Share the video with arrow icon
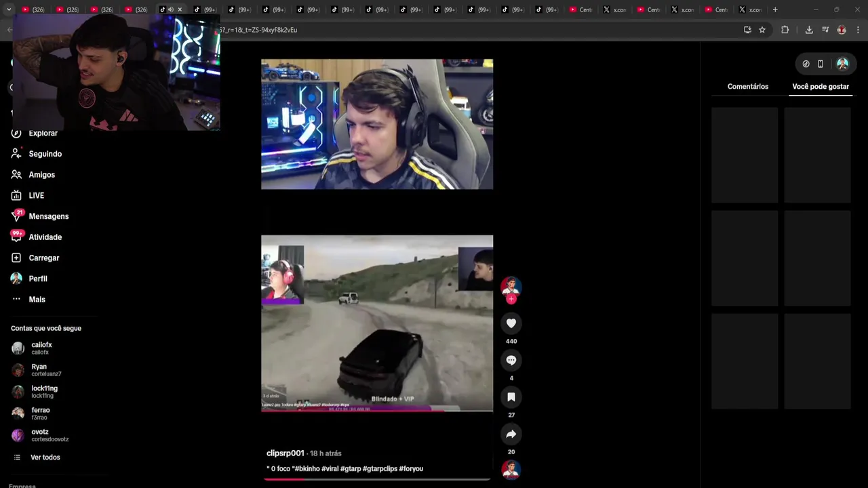Image resolution: width=868 pixels, height=488 pixels. coord(511,434)
